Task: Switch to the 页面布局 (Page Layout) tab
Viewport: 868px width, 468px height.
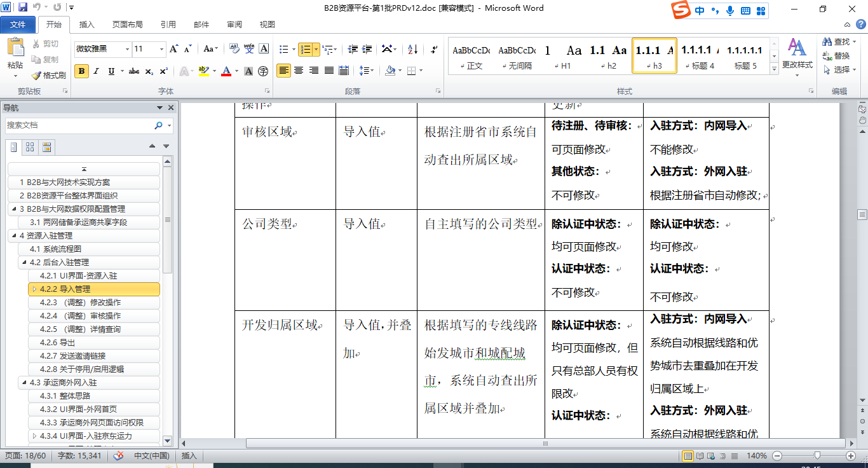Action: click(128, 25)
